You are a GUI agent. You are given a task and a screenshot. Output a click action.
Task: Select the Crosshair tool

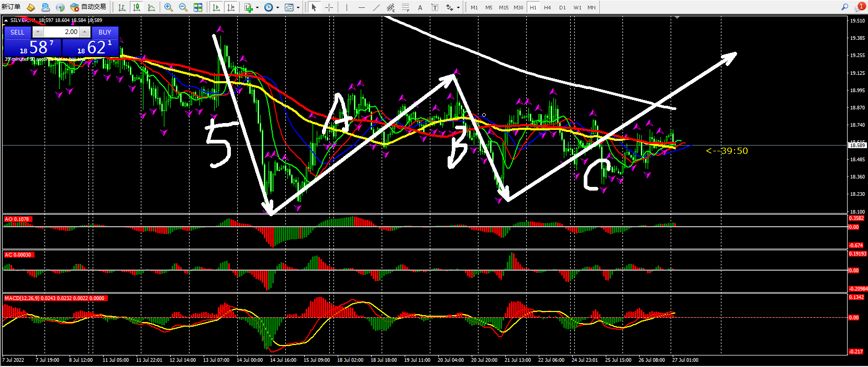329,7
